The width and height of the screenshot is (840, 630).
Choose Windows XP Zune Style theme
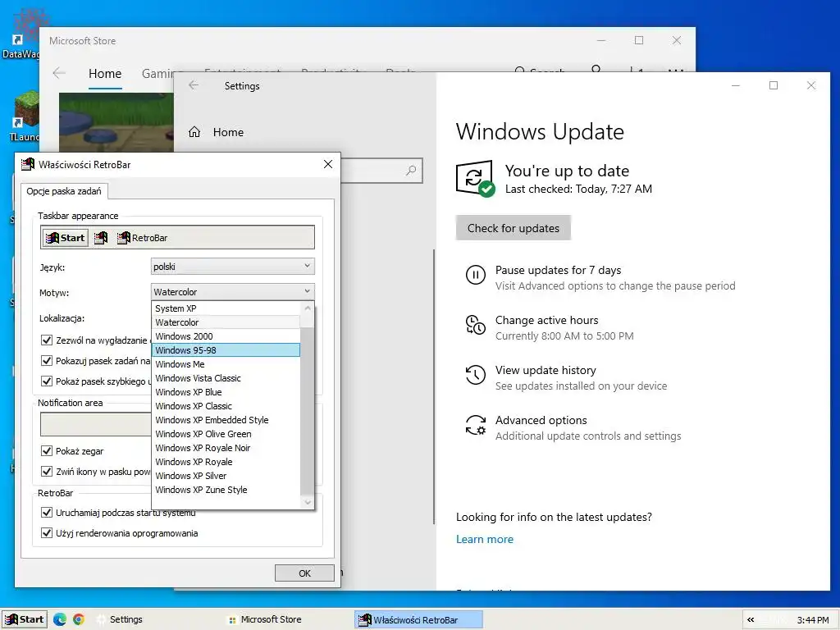pos(226,489)
